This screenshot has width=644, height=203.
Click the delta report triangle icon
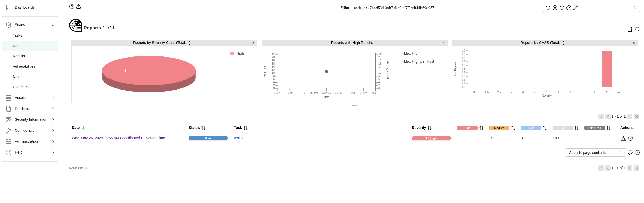click(623, 138)
